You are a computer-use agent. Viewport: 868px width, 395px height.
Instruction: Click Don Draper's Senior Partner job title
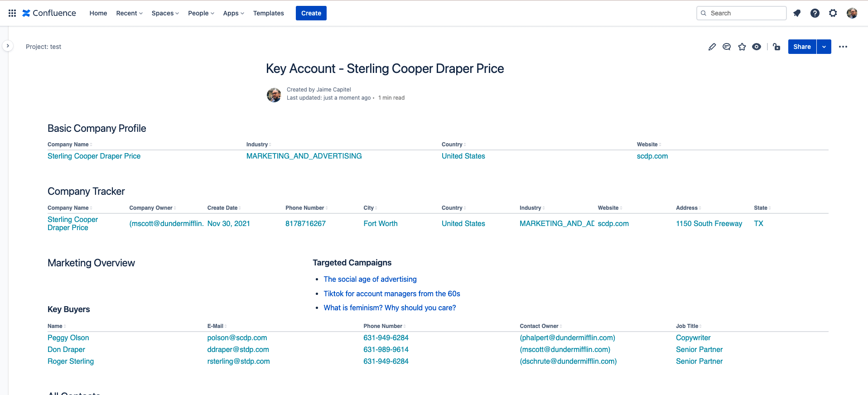(699, 349)
